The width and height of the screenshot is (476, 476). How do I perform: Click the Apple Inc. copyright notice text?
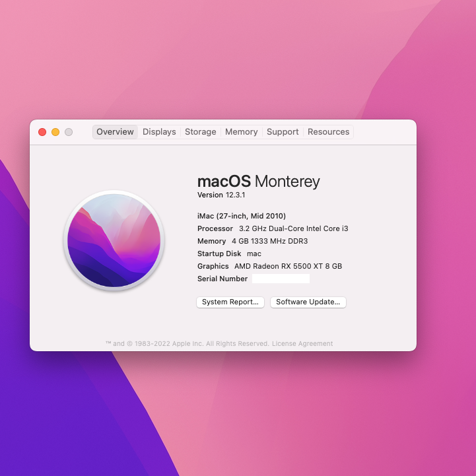[x=187, y=343]
